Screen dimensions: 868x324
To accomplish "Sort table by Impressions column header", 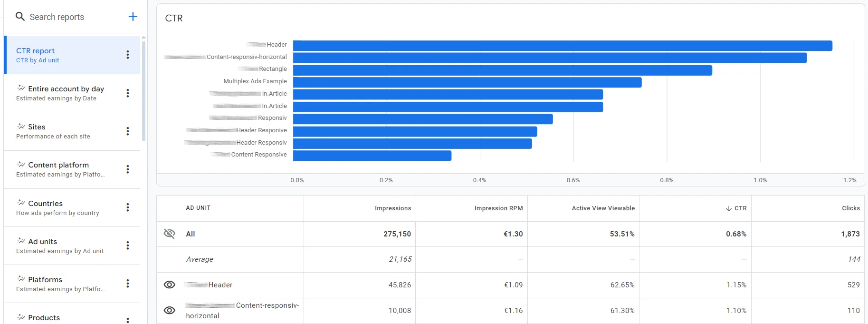I will 392,208.
